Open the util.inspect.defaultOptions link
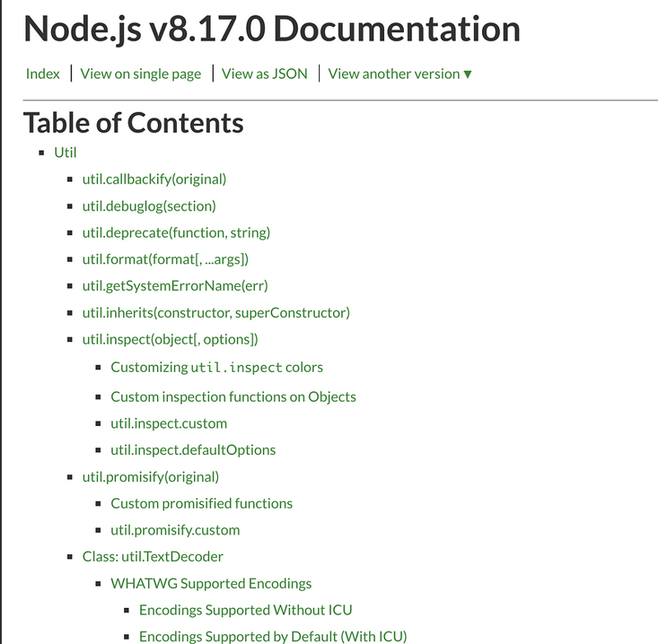This screenshot has width=658, height=644. [192, 450]
